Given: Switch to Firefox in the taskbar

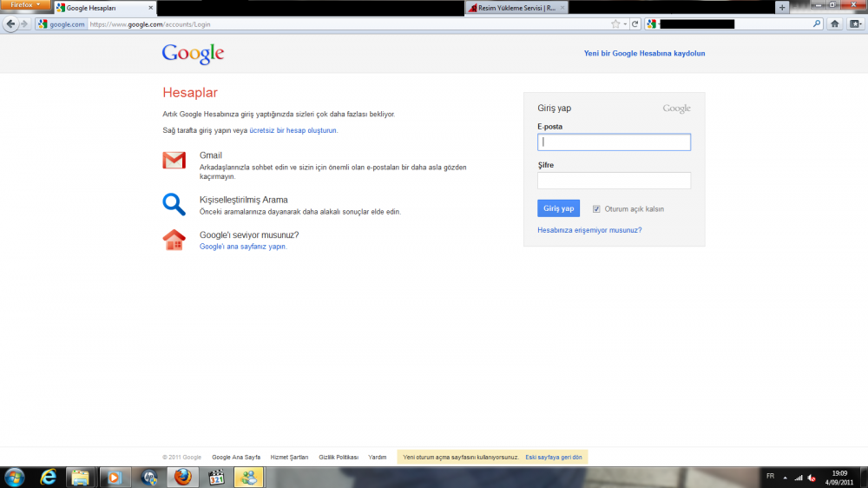Looking at the screenshot, I should 182,478.
